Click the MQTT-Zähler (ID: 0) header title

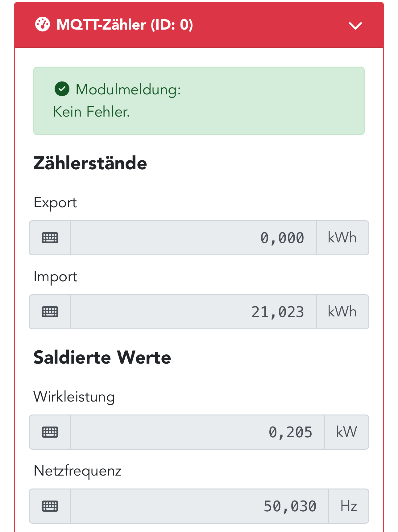click(x=125, y=25)
